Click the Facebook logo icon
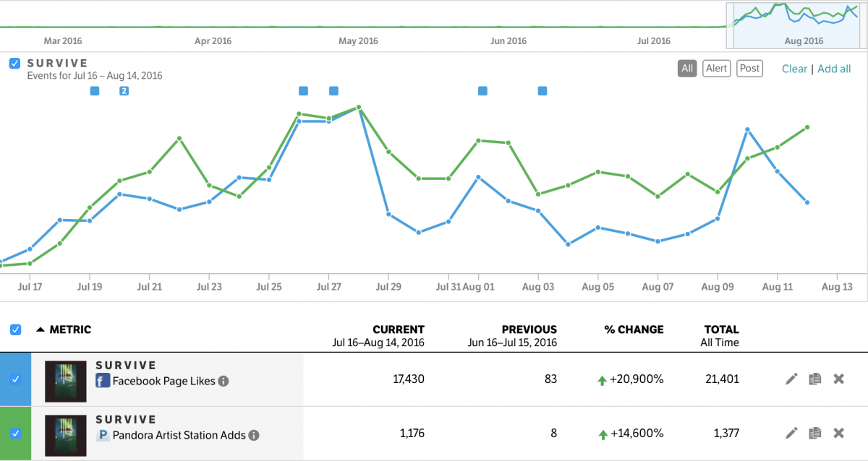Screen dimensions: 868x461 click(103, 381)
